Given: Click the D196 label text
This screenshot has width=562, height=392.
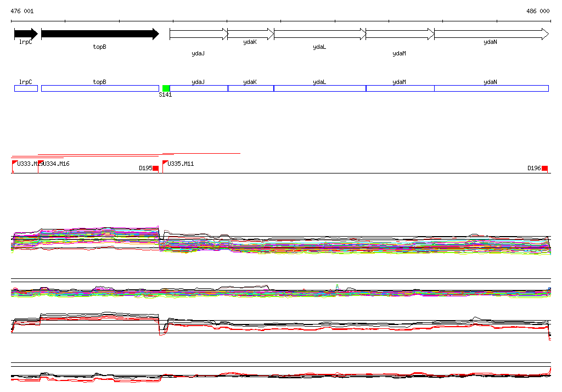Looking at the screenshot, I should coord(534,168).
